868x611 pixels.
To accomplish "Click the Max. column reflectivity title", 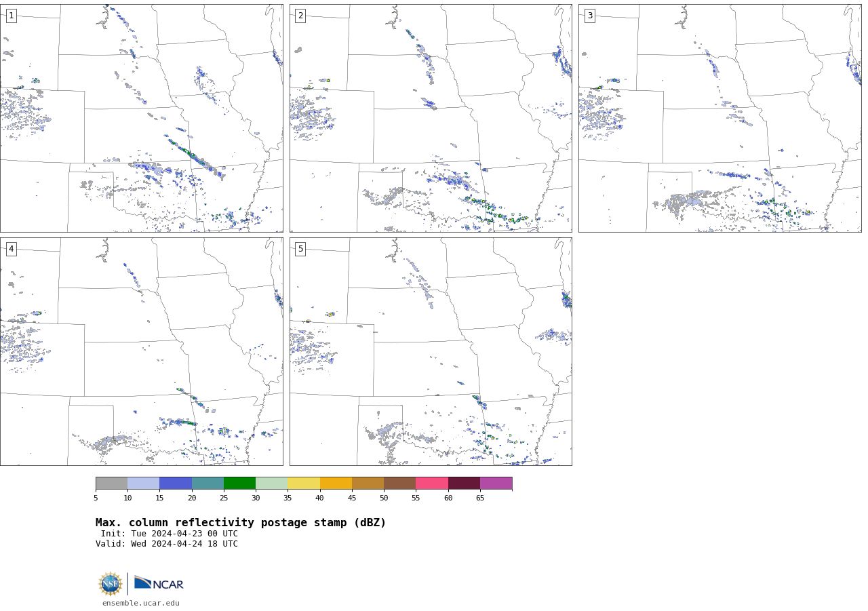I will (x=241, y=523).
